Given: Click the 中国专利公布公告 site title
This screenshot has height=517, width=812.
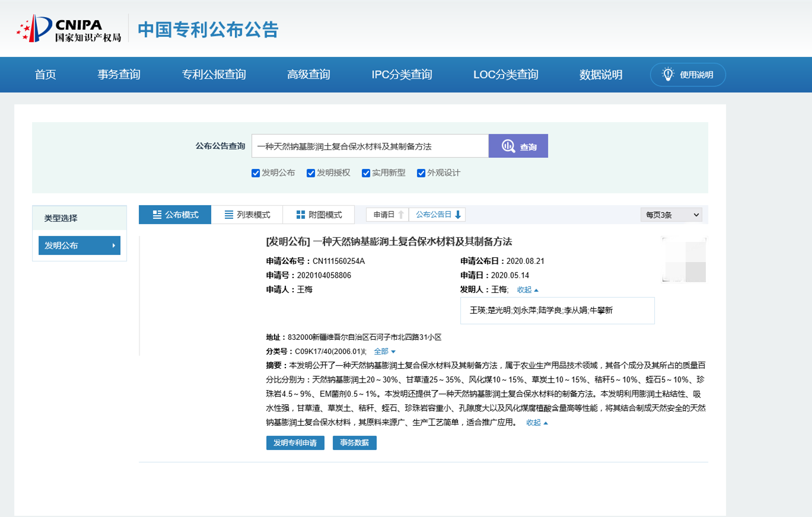Looking at the screenshot, I should click(208, 30).
